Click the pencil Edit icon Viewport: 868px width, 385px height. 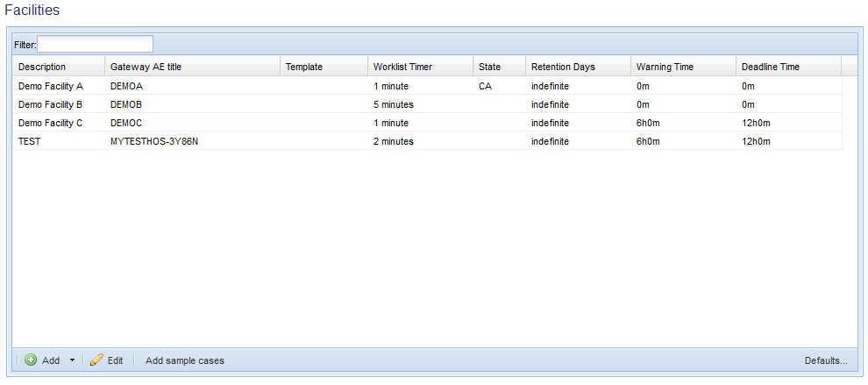[x=96, y=360]
